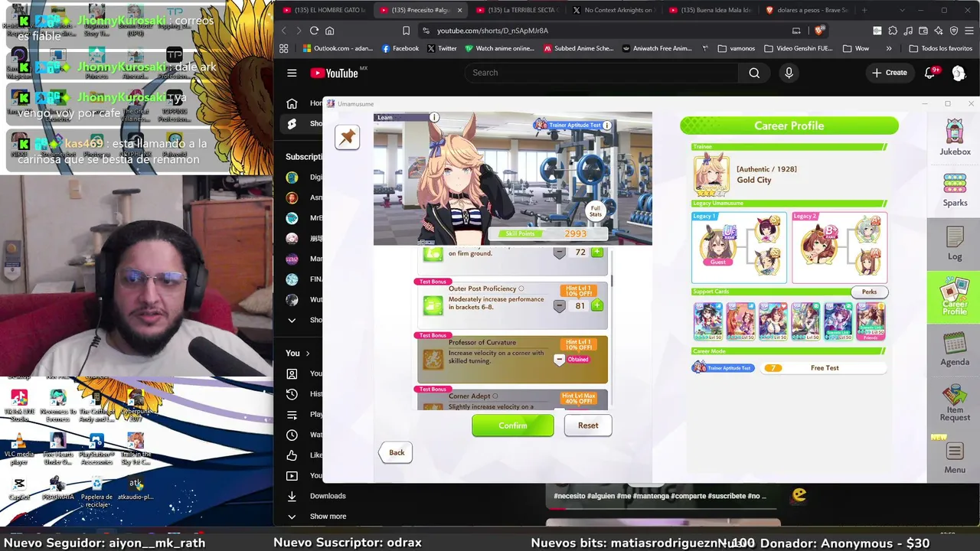This screenshot has width=980, height=551.
Task: Open a new browser tab
Action: coord(864,10)
